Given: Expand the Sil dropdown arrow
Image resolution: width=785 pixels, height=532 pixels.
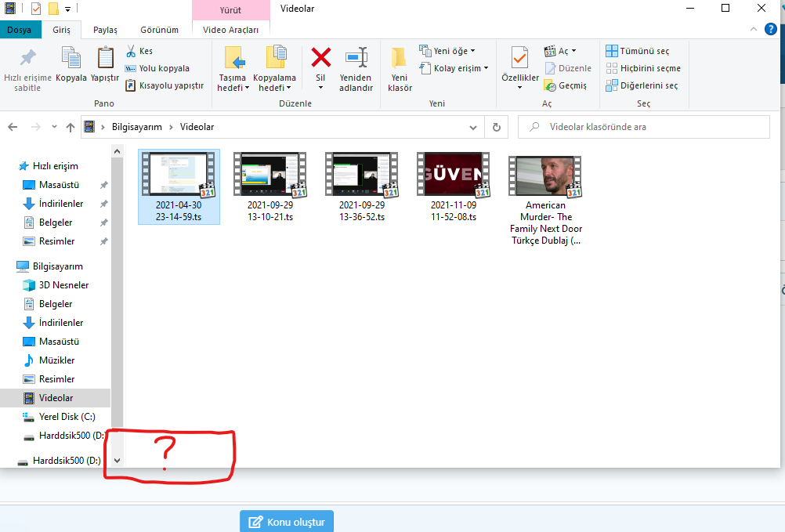Looking at the screenshot, I should pyautogui.click(x=321, y=88).
